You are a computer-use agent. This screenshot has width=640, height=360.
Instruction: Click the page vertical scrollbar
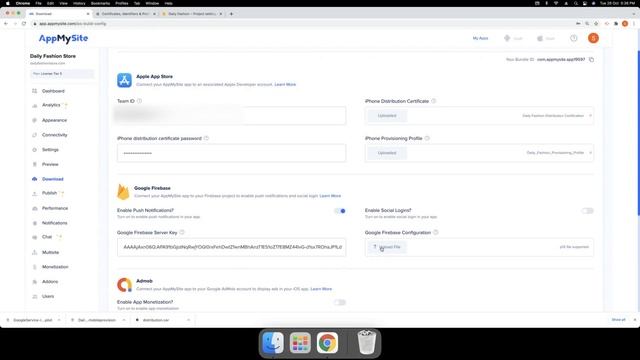(x=638, y=133)
